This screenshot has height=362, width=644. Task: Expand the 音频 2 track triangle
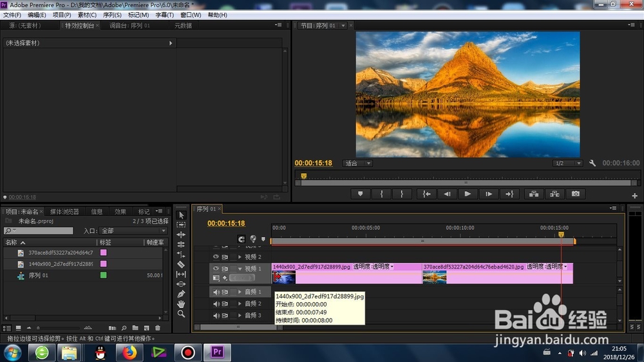coord(240,303)
